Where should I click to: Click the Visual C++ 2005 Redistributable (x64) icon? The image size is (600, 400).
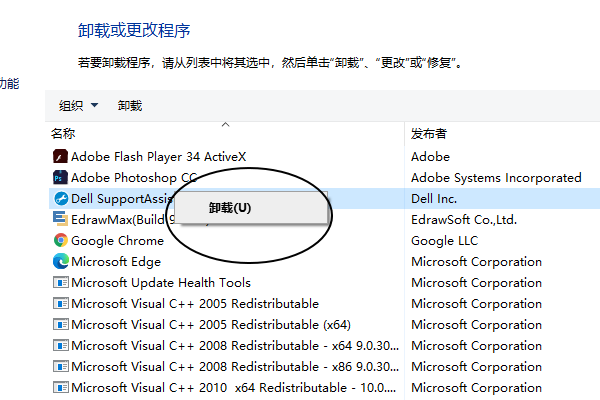(60, 325)
